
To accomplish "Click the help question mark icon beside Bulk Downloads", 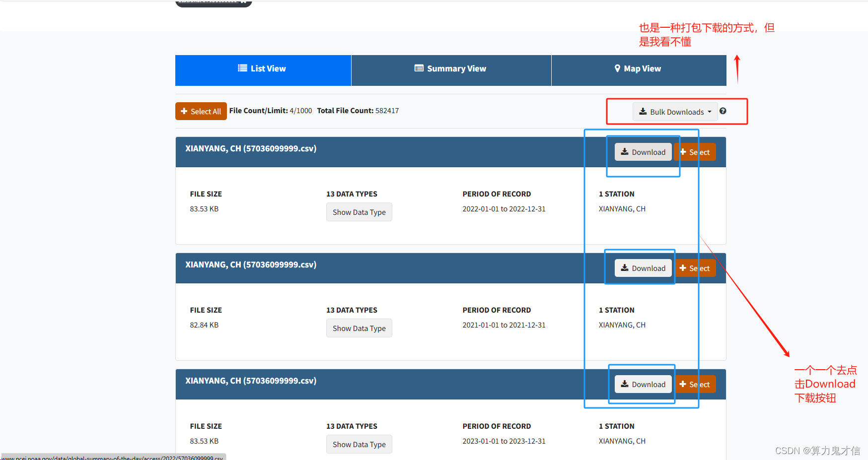I will point(723,111).
